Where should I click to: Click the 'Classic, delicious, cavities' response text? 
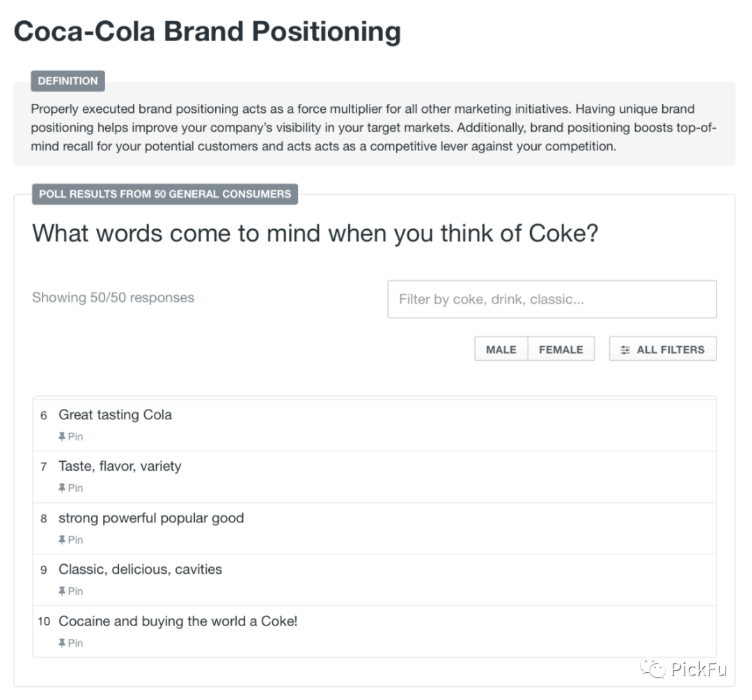click(140, 570)
